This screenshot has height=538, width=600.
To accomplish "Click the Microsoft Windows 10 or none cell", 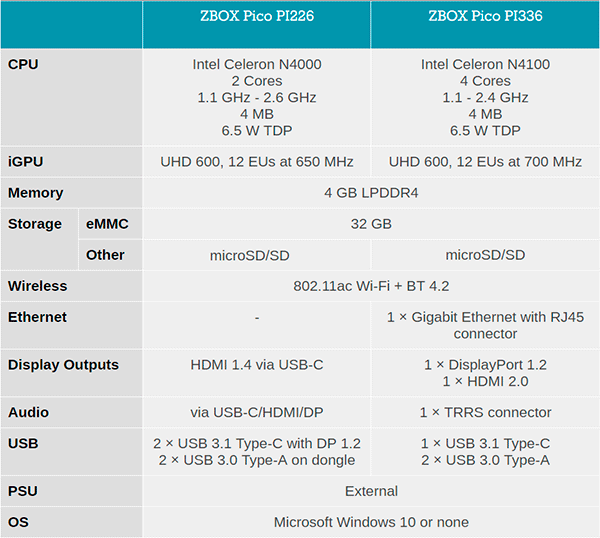I will 371,522.
